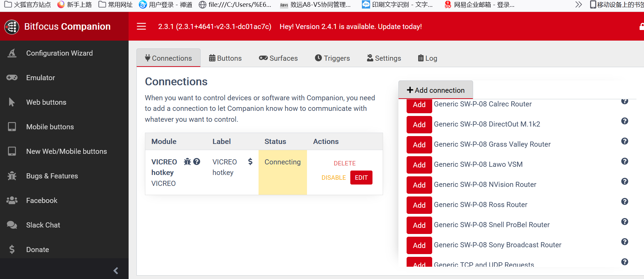Open Configuration Wizard from sidebar
644x279 pixels.
(64, 53)
